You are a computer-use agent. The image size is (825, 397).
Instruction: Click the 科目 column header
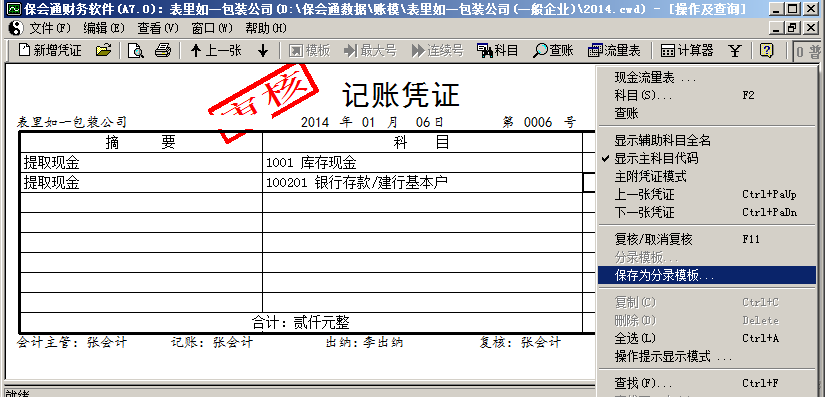click(x=422, y=142)
